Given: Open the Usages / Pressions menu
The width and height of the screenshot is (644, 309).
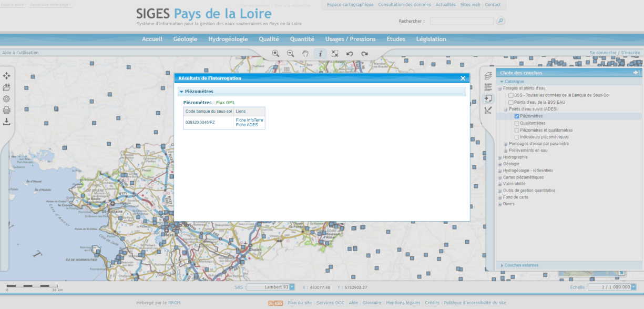Looking at the screenshot, I should click(x=350, y=39).
